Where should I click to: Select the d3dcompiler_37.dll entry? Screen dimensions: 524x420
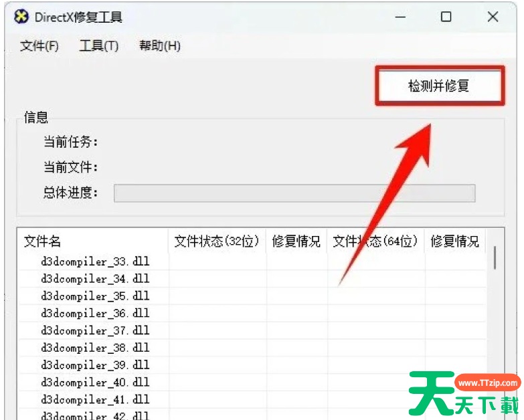95,331
